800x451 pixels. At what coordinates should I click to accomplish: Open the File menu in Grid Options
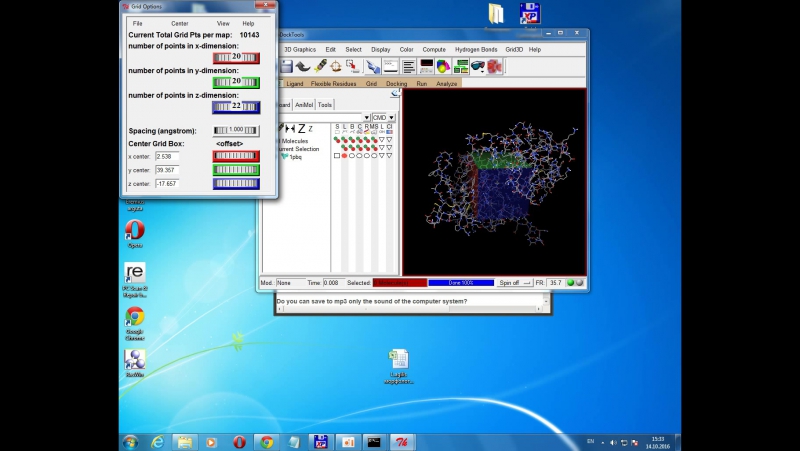[x=137, y=23]
